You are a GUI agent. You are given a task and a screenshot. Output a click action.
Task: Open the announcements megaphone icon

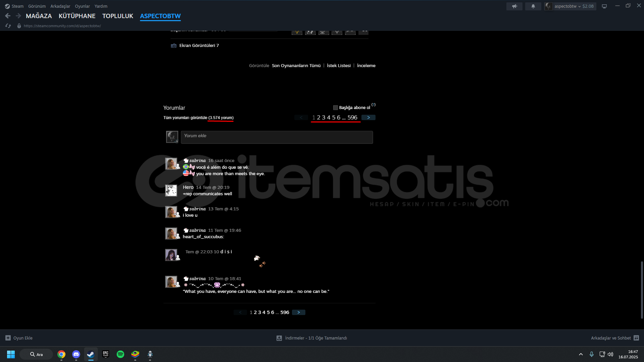[x=514, y=6]
